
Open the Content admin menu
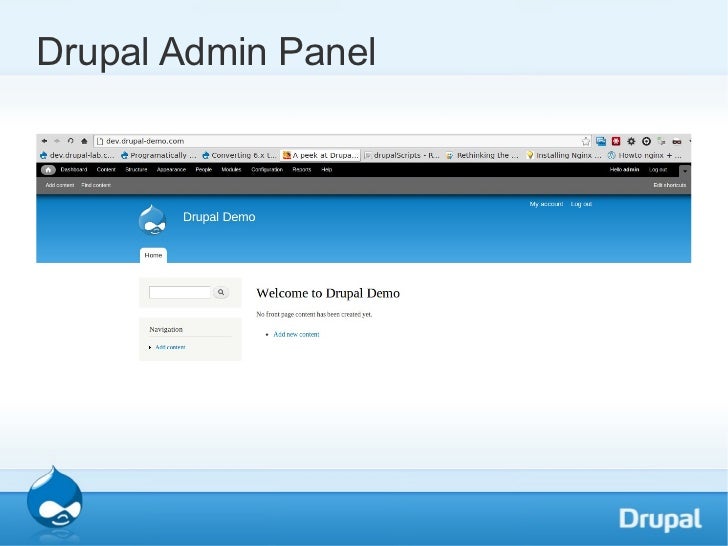pos(106,169)
